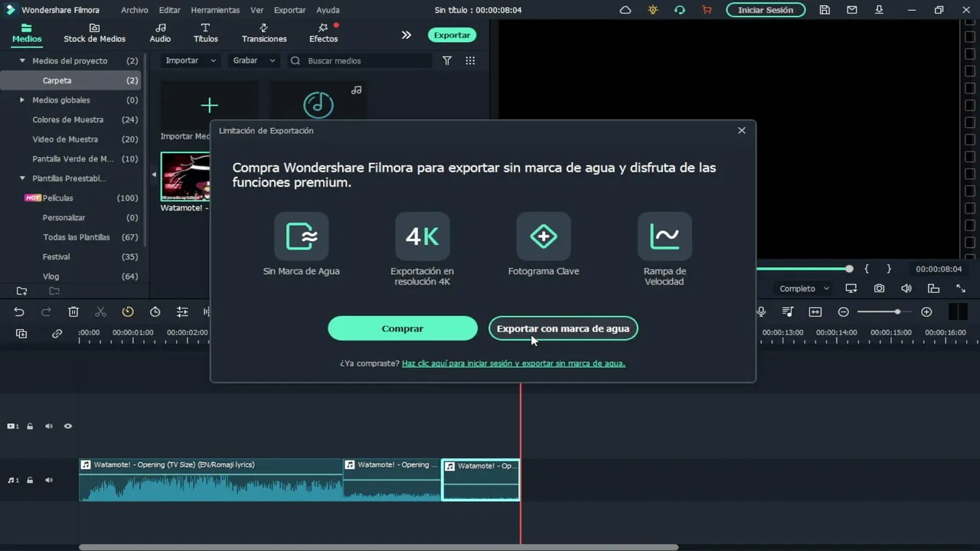
Task: Switch to the Títulos tab
Action: pyautogui.click(x=205, y=33)
